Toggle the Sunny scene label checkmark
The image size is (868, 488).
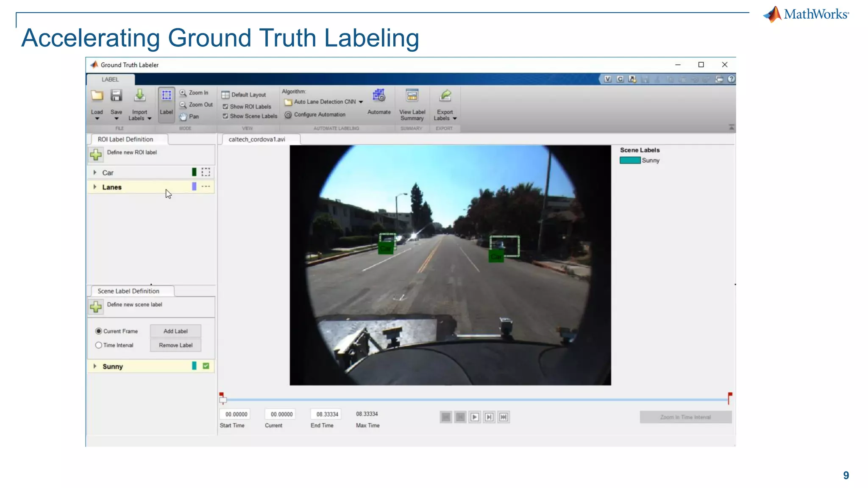coord(206,366)
